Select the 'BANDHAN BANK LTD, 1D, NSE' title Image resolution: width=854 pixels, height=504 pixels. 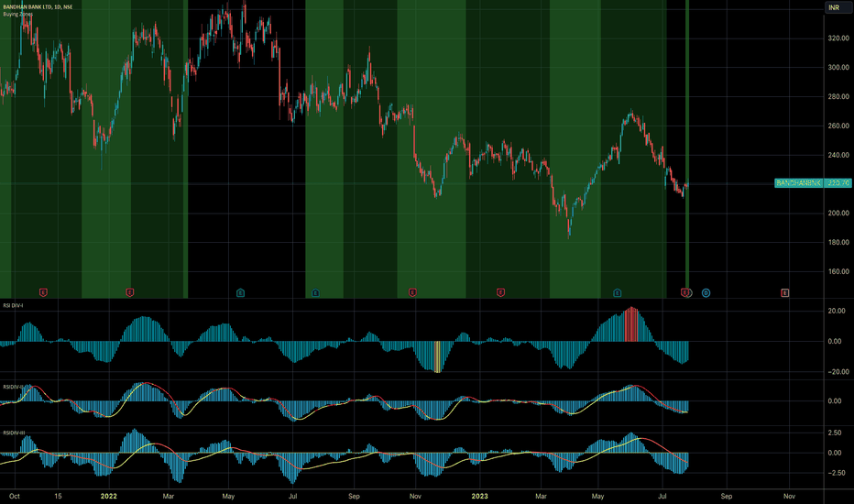(x=38, y=6)
